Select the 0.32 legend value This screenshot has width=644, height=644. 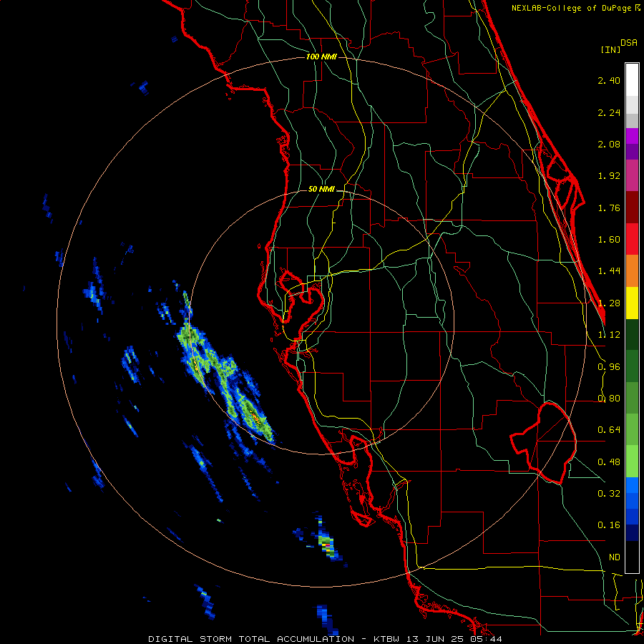click(609, 493)
